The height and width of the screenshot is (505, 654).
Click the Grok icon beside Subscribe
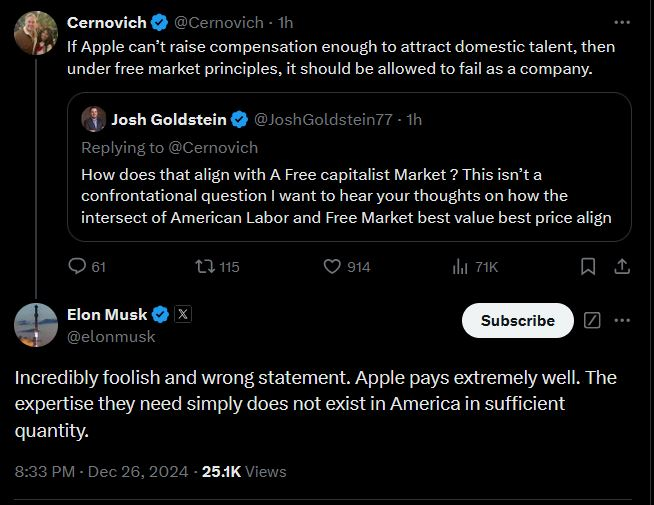click(x=591, y=321)
